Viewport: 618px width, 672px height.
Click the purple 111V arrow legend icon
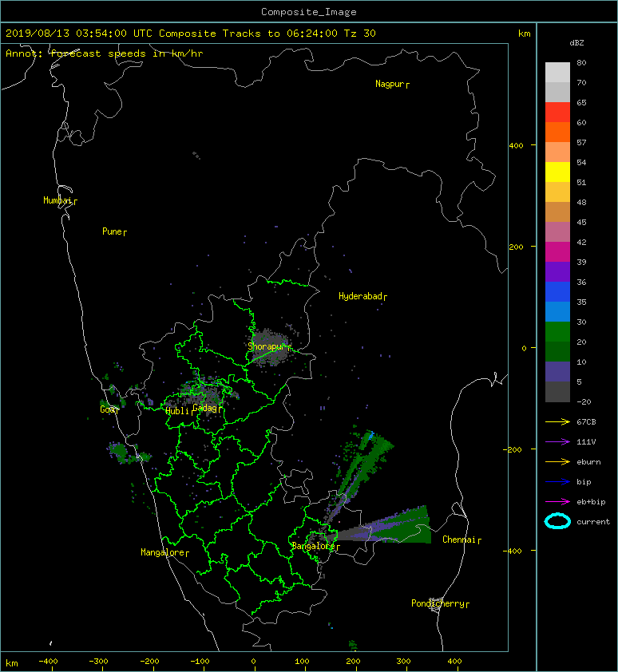(557, 441)
